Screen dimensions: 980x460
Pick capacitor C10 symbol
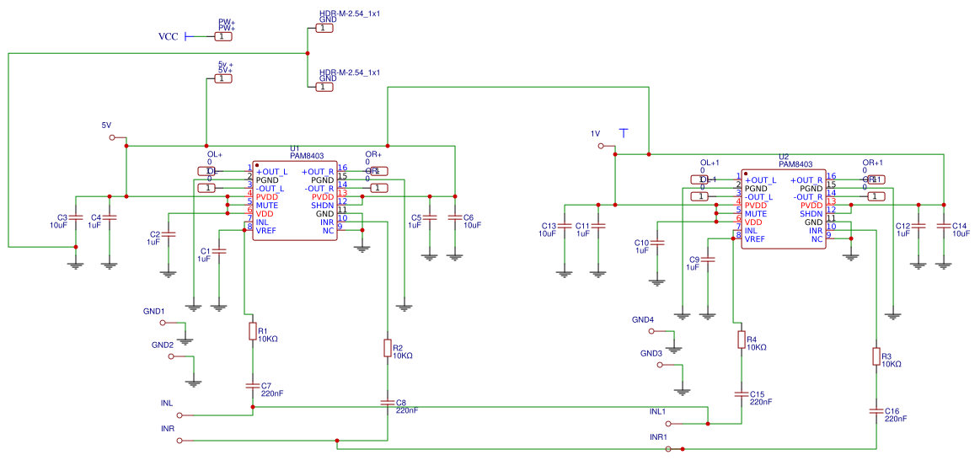point(657,243)
